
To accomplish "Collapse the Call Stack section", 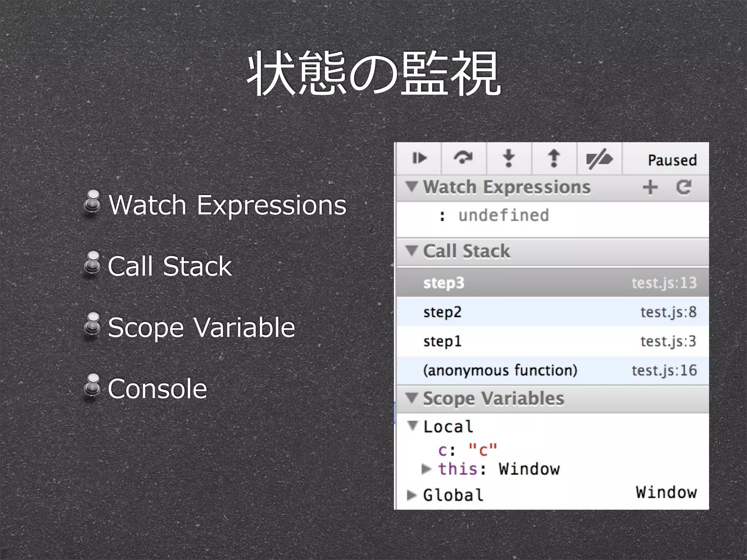I will tap(412, 251).
